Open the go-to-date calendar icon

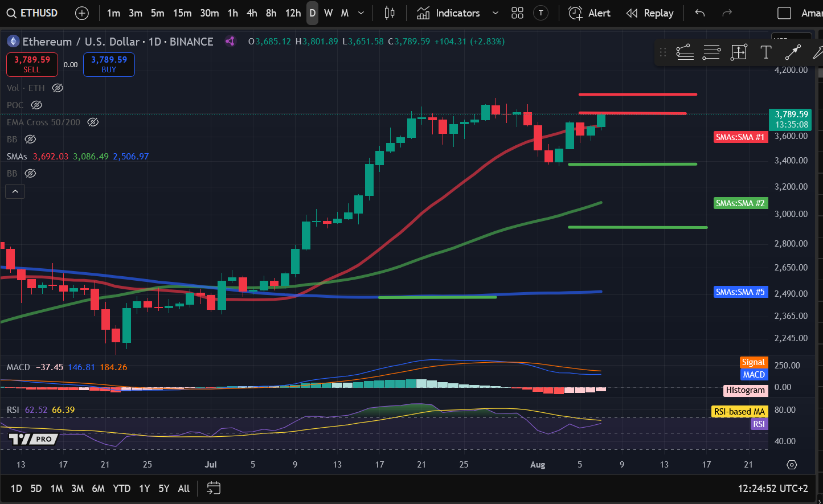[x=214, y=488]
